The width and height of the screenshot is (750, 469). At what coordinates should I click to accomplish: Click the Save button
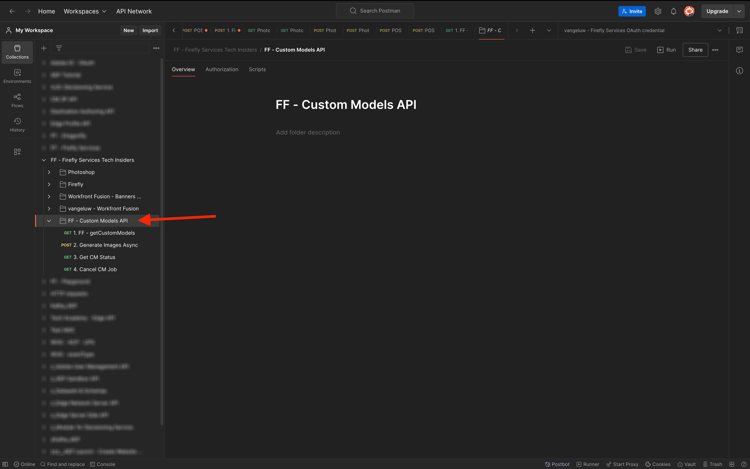click(636, 50)
